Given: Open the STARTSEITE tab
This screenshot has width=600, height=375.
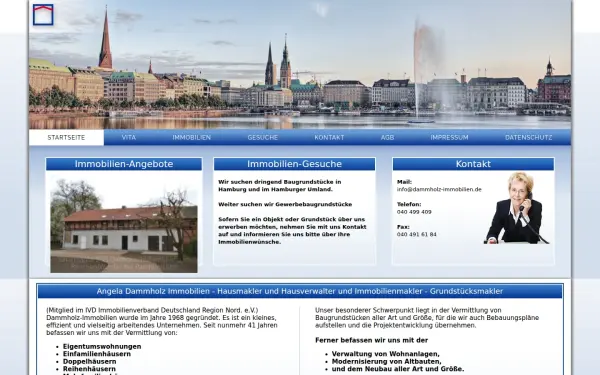Looking at the screenshot, I should (x=66, y=137).
